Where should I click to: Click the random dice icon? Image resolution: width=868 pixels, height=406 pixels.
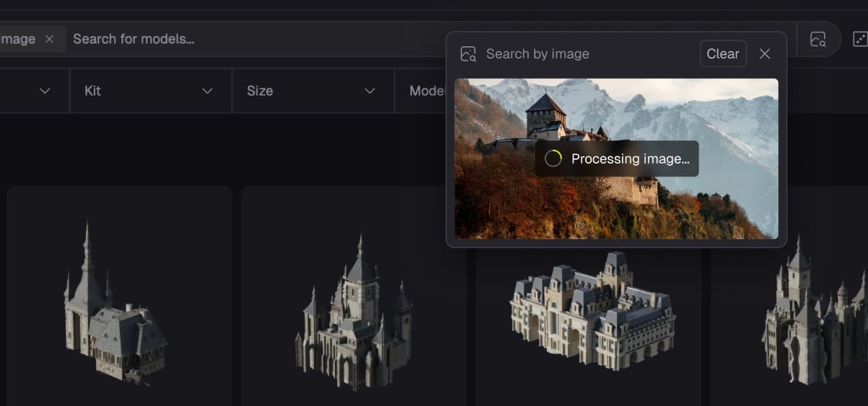pos(859,39)
